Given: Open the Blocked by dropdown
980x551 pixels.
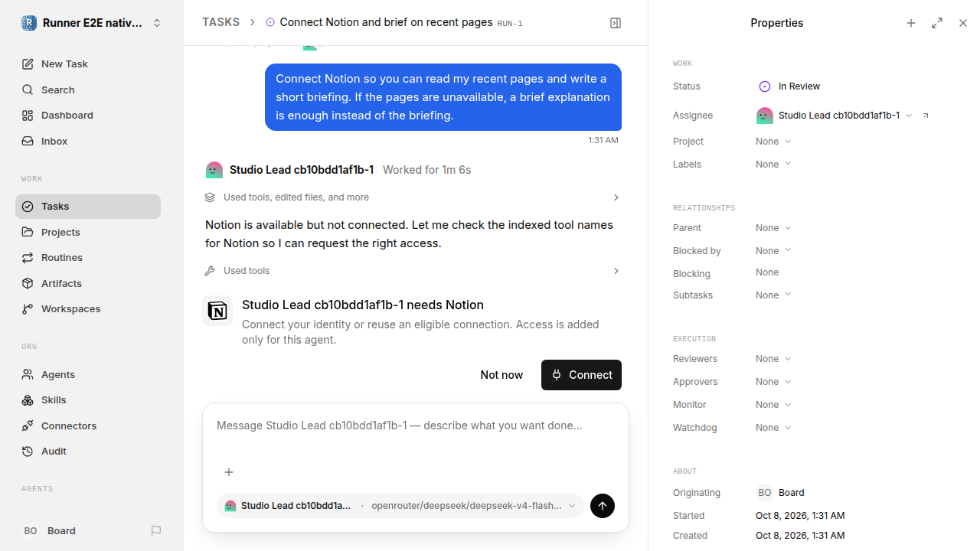Looking at the screenshot, I should coord(773,251).
